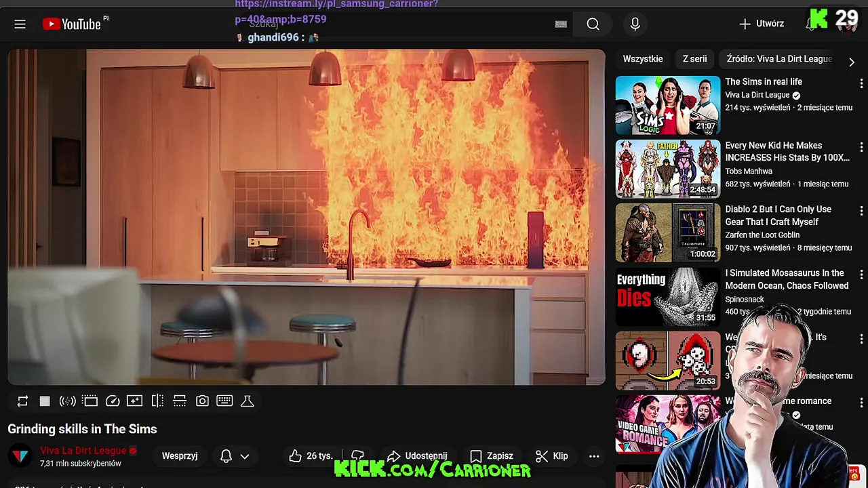This screenshot has height=488, width=868.
Task: Click the Wesprzyj button
Action: pyautogui.click(x=180, y=456)
